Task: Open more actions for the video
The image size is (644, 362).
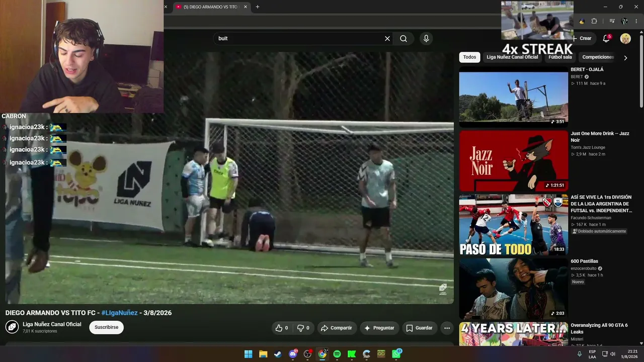Action: (x=447, y=328)
